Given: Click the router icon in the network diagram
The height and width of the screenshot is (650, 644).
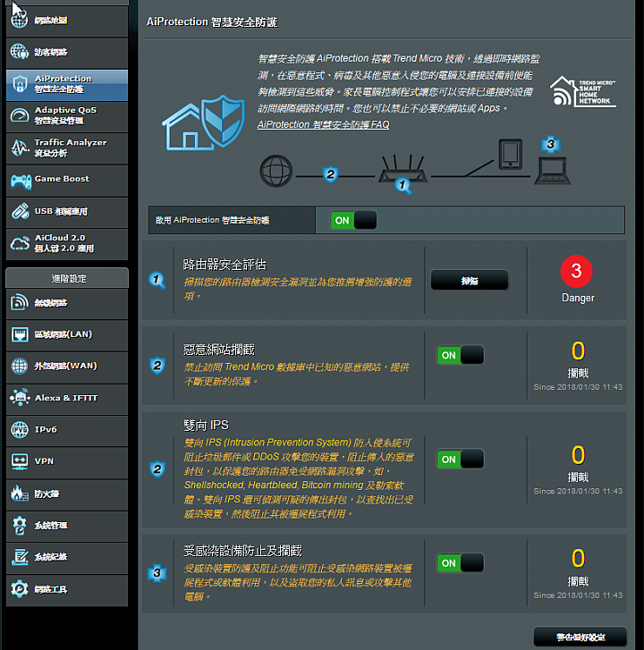Looking at the screenshot, I should pos(402,169).
